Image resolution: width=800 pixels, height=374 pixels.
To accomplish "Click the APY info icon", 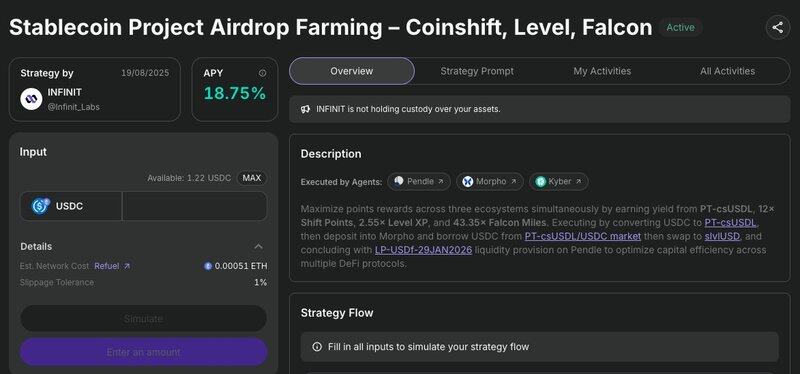I will click(262, 73).
